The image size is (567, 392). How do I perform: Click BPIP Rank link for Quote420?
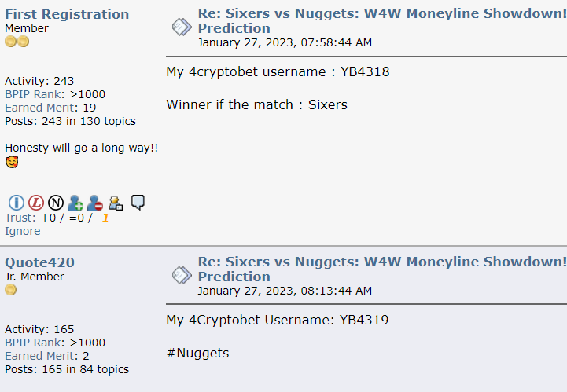pos(33,343)
